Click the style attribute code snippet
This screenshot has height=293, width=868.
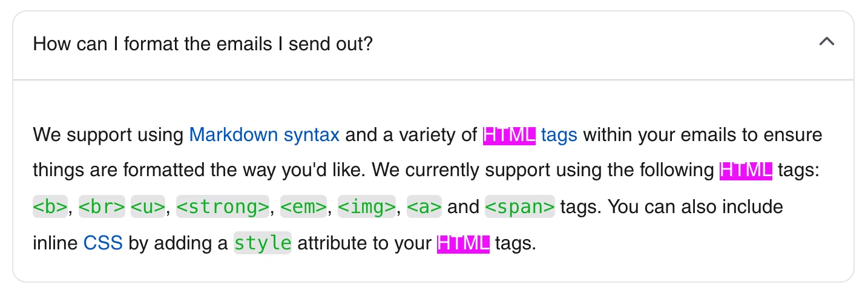tap(263, 243)
